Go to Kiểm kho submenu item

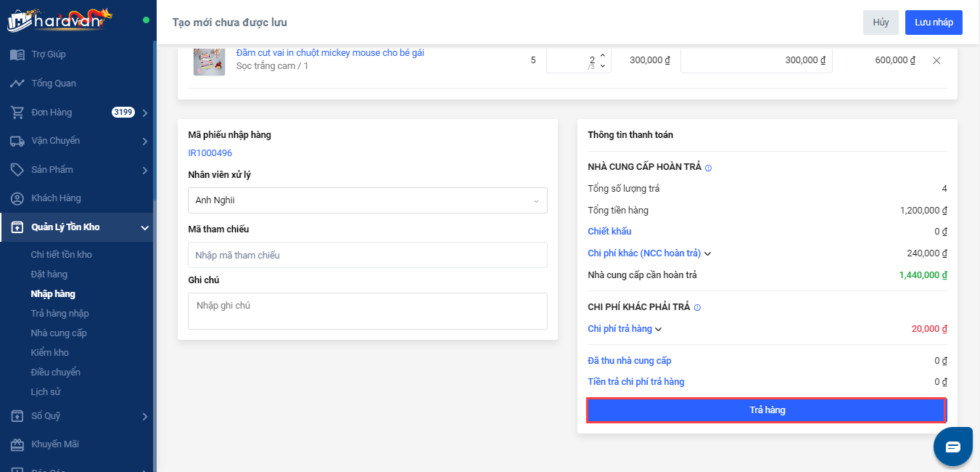tap(49, 353)
